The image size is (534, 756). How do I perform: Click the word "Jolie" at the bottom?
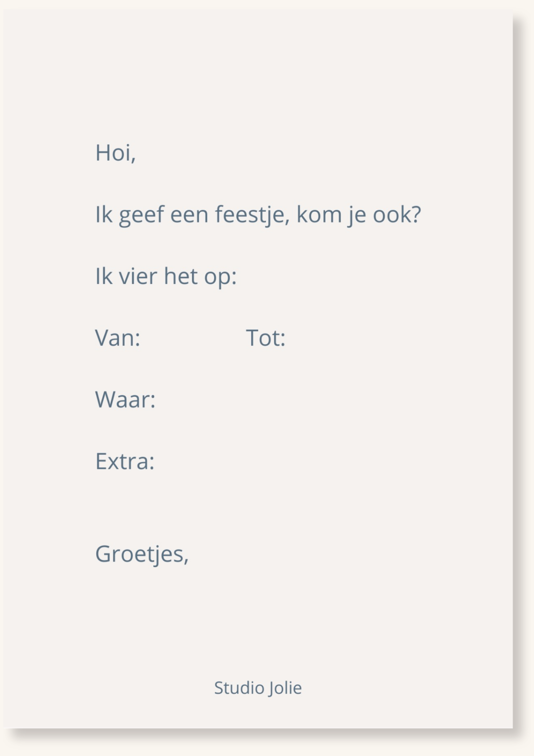click(285, 688)
